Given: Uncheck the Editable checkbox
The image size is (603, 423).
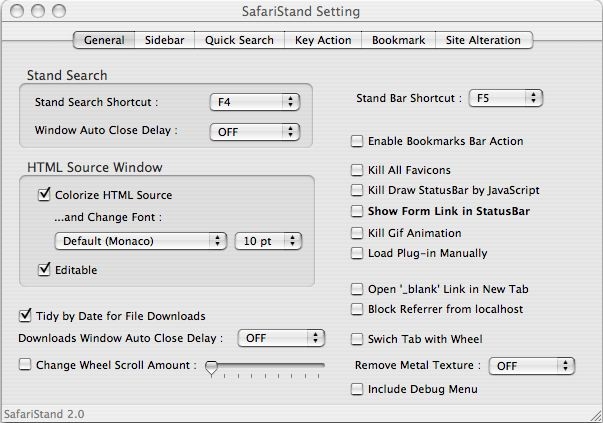Looking at the screenshot, I should (44, 269).
